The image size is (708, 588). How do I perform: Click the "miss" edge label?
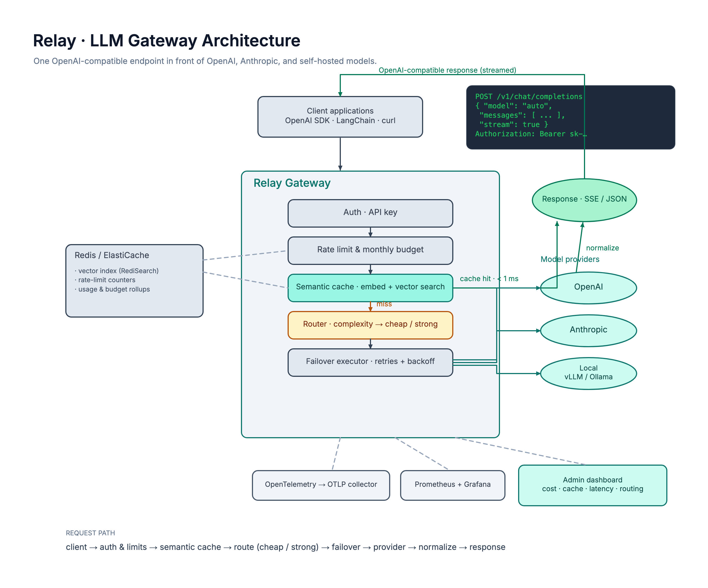pyautogui.click(x=384, y=304)
